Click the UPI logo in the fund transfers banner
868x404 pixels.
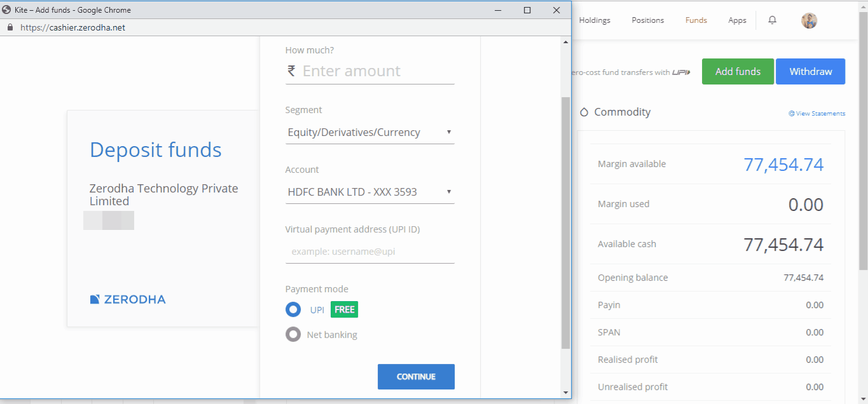(681, 72)
